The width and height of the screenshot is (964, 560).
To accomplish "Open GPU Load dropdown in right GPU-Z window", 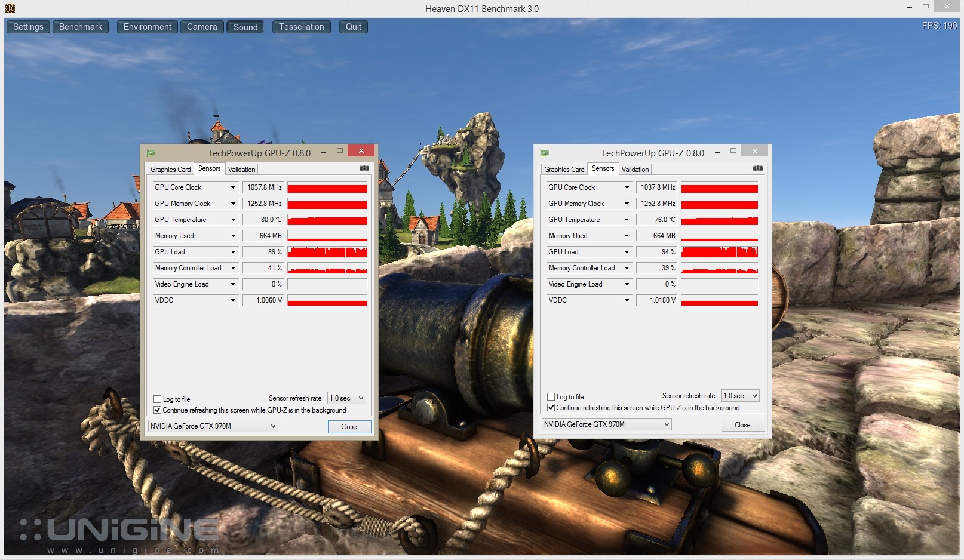I will pyautogui.click(x=627, y=252).
